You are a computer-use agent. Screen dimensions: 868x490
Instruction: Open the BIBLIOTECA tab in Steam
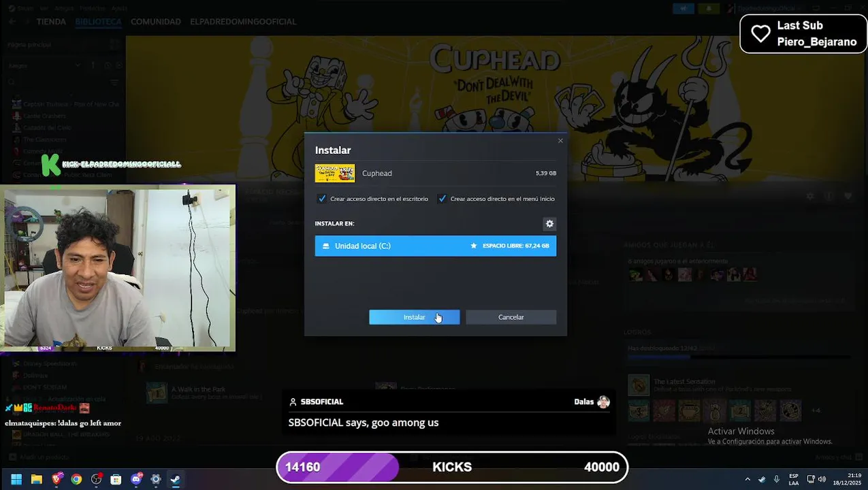click(x=98, y=22)
